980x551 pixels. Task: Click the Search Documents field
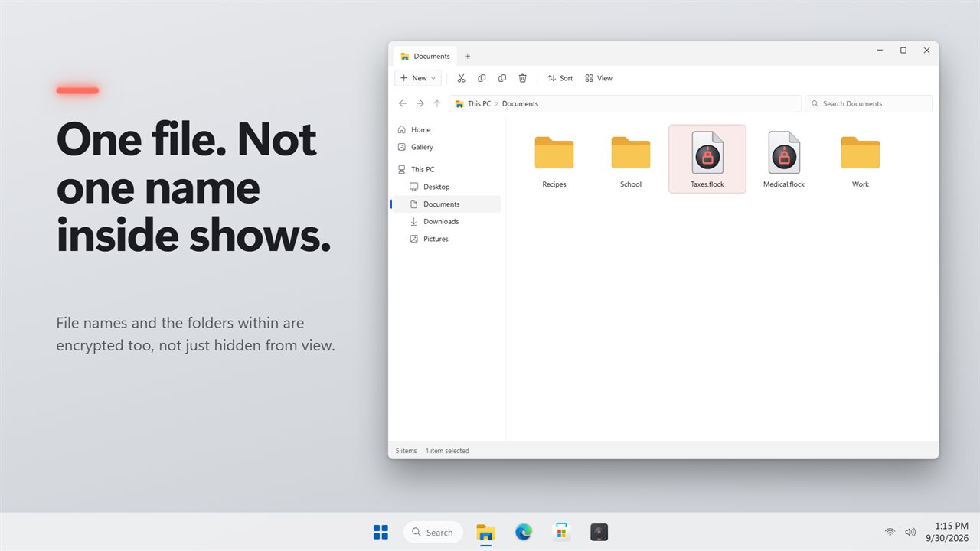click(x=868, y=103)
